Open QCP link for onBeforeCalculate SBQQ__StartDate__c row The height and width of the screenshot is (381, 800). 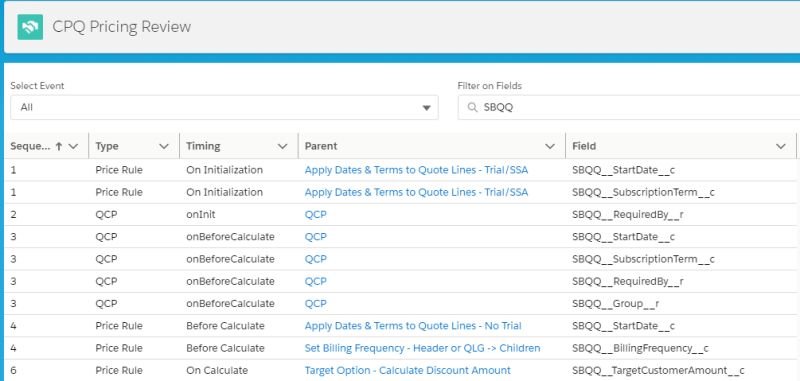(x=315, y=237)
